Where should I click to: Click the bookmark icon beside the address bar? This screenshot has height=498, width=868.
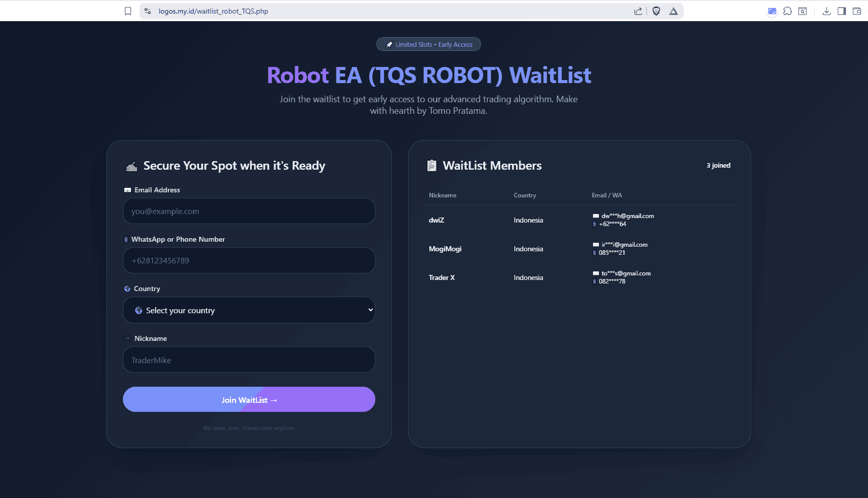point(128,11)
